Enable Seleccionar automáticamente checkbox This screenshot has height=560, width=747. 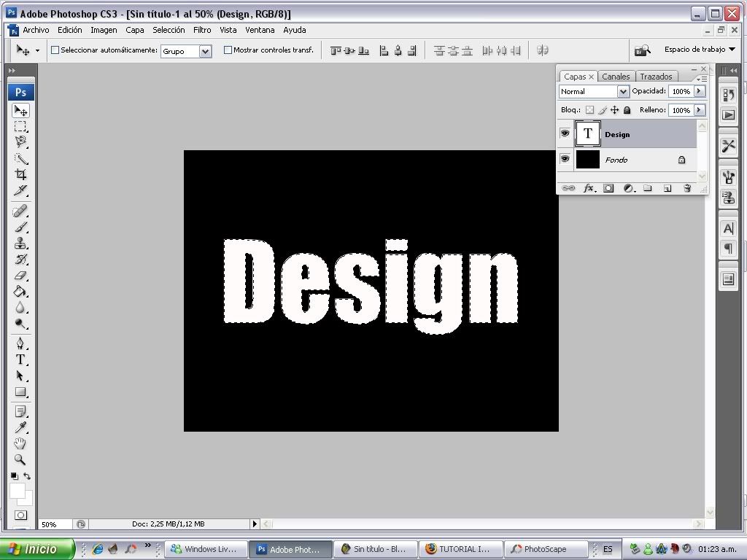click(55, 50)
